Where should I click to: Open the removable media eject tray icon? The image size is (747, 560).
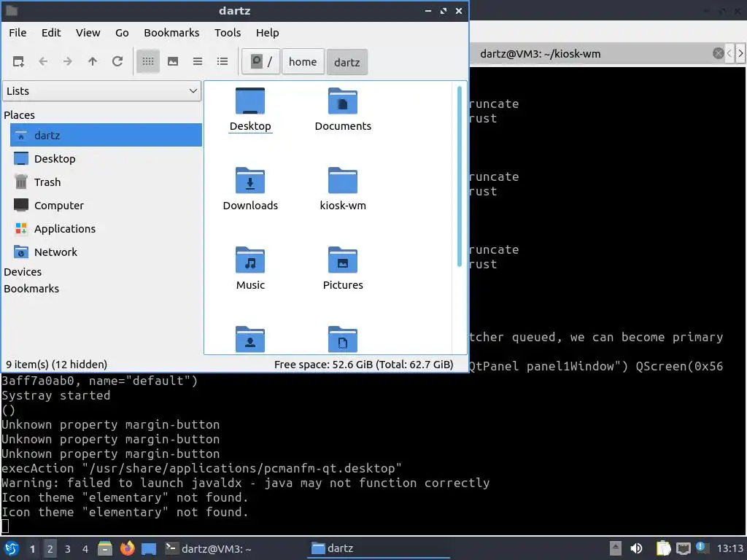616,548
